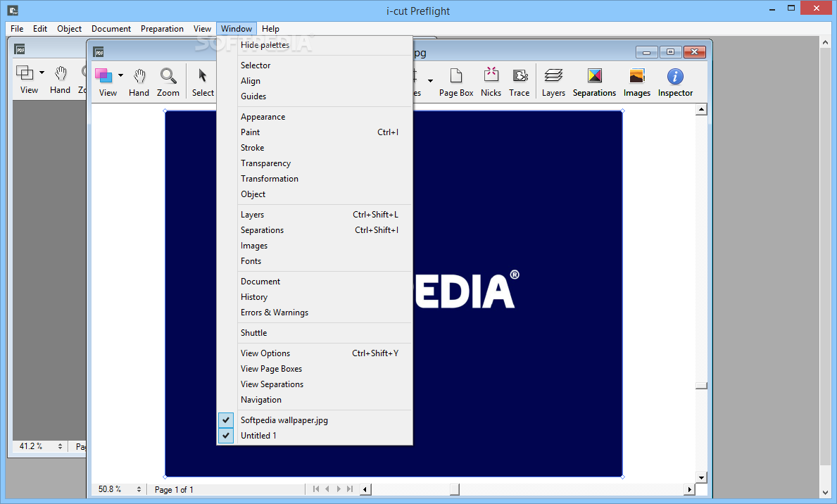This screenshot has height=504, width=837.
Task: Open dropdown arrow next to hidden toolbar tool
Action: [430, 81]
